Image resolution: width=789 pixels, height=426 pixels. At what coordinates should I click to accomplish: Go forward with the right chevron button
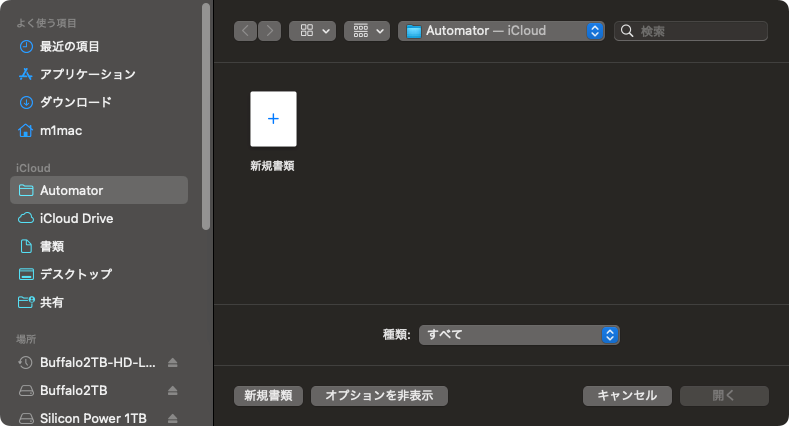[269, 31]
